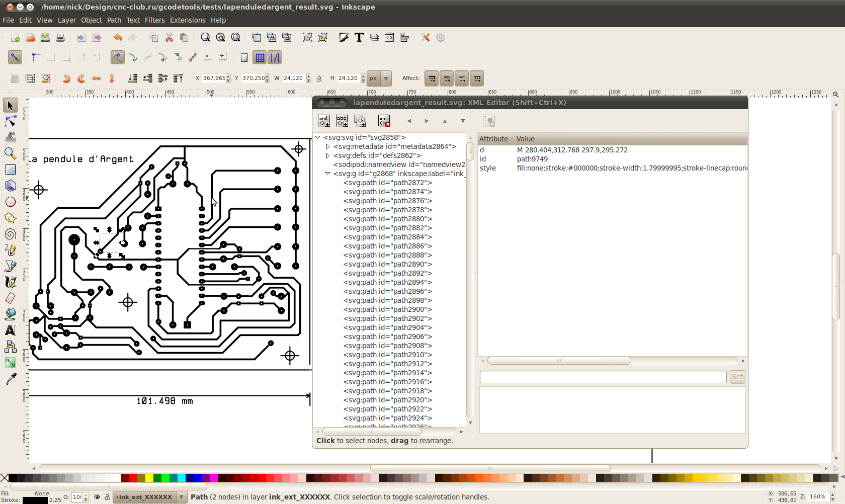Click the Duplicate node icon in XML Editor
This screenshot has height=504, width=845.
(360, 121)
